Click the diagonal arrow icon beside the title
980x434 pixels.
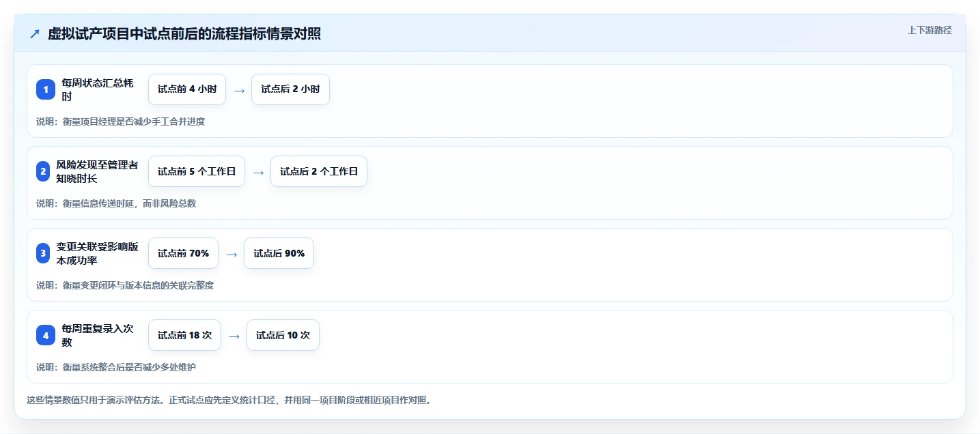tap(35, 34)
